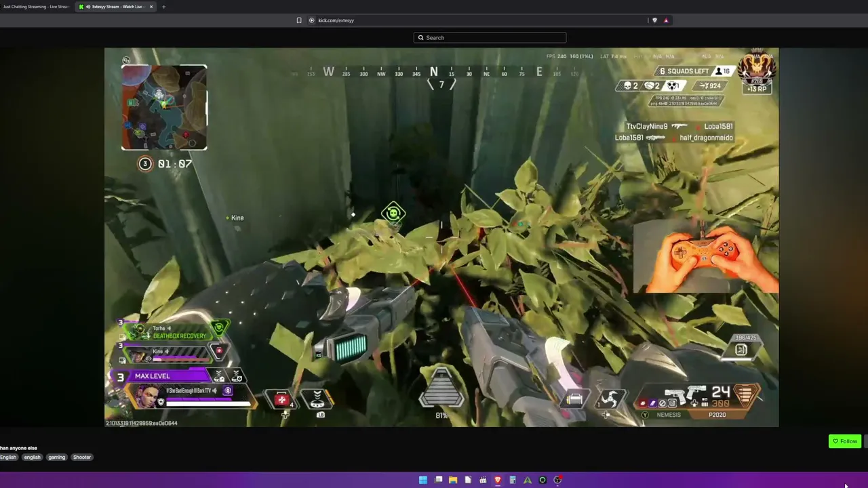
Task: Open the English language tag
Action: coord(8,457)
